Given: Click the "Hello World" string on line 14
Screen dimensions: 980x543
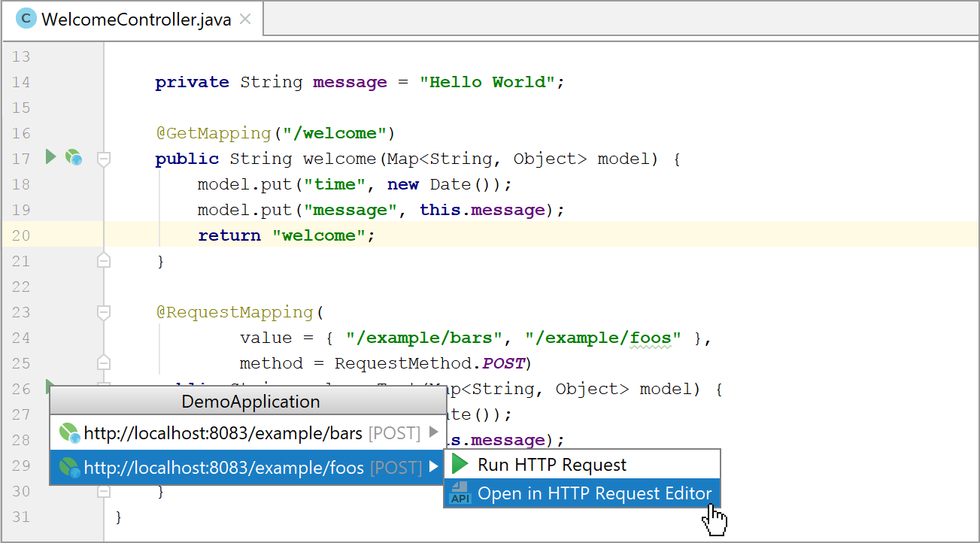Looking at the screenshot, I should (487, 82).
